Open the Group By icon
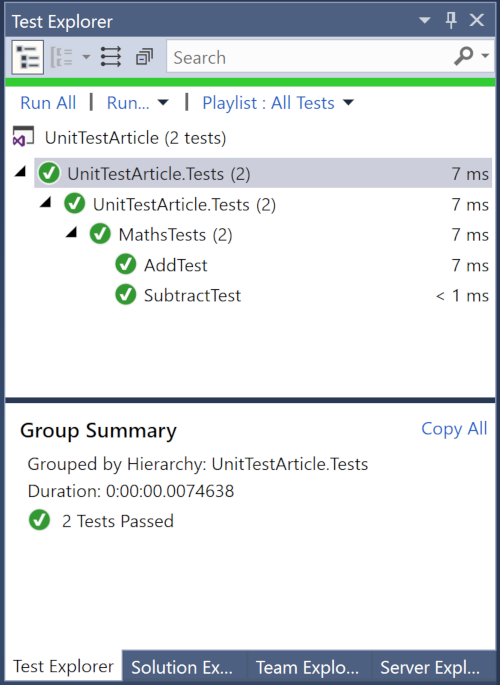 tap(62, 57)
